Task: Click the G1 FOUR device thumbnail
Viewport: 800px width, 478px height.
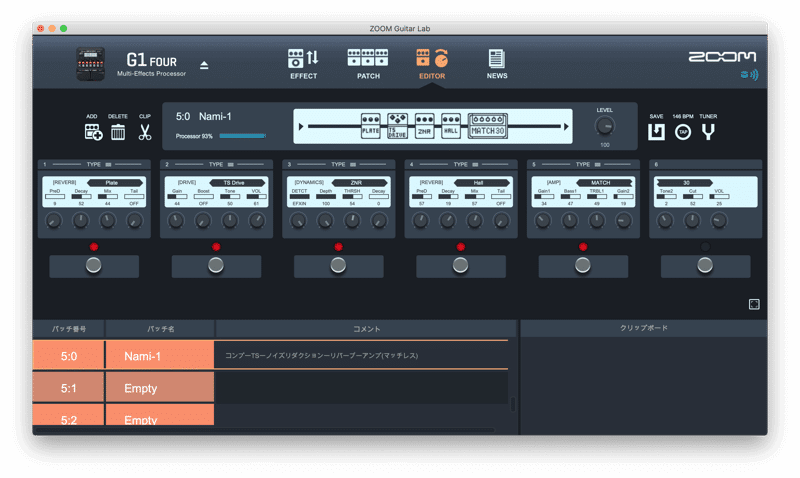Action: 90,64
